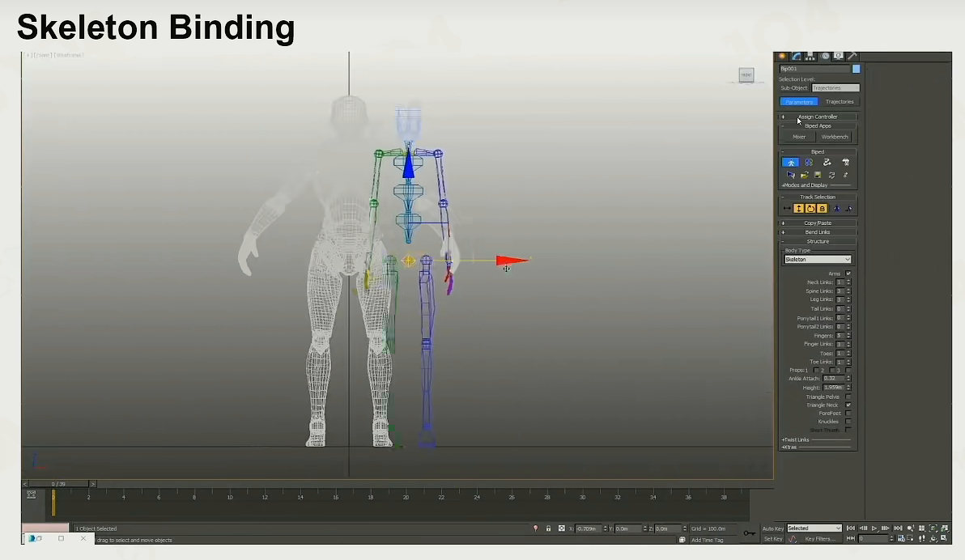Open the Motion command panel tab
This screenshot has width=965, height=560.
[x=825, y=56]
